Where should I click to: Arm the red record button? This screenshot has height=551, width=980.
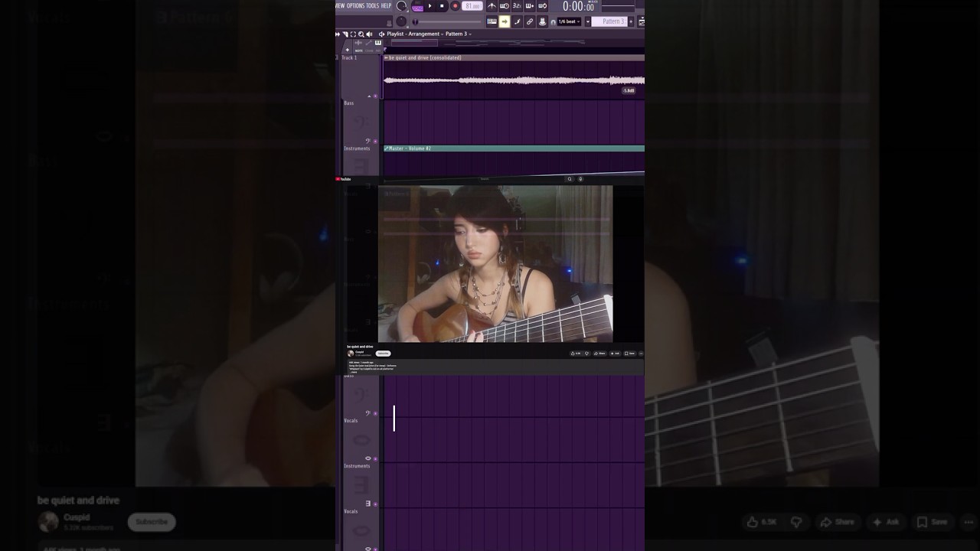pyautogui.click(x=455, y=5)
